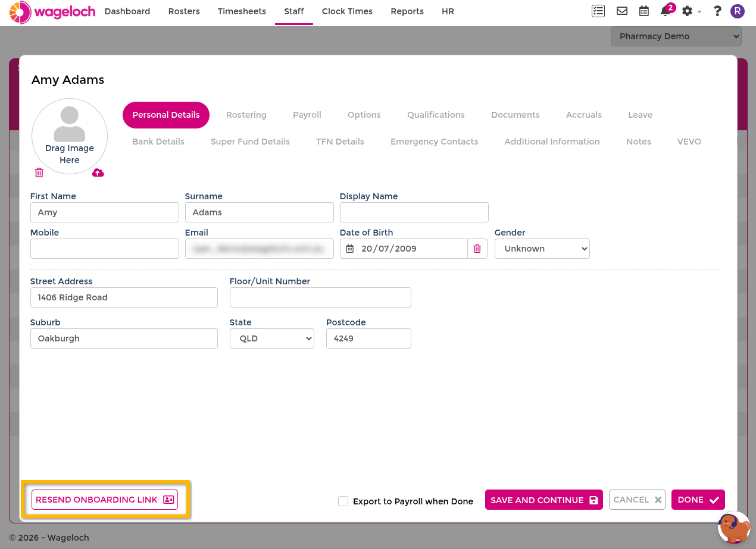756x549 pixels.
Task: Switch to the Qualifications tab
Action: [436, 115]
